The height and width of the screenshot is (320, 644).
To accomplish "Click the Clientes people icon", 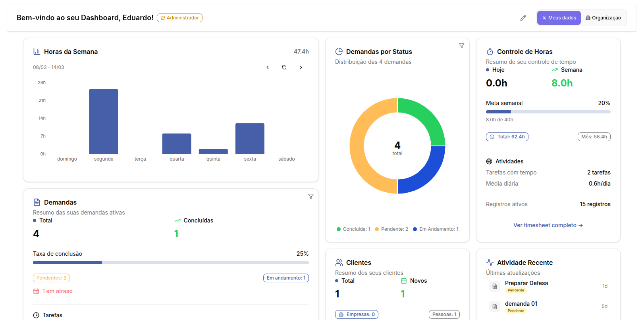I will pos(339,263).
